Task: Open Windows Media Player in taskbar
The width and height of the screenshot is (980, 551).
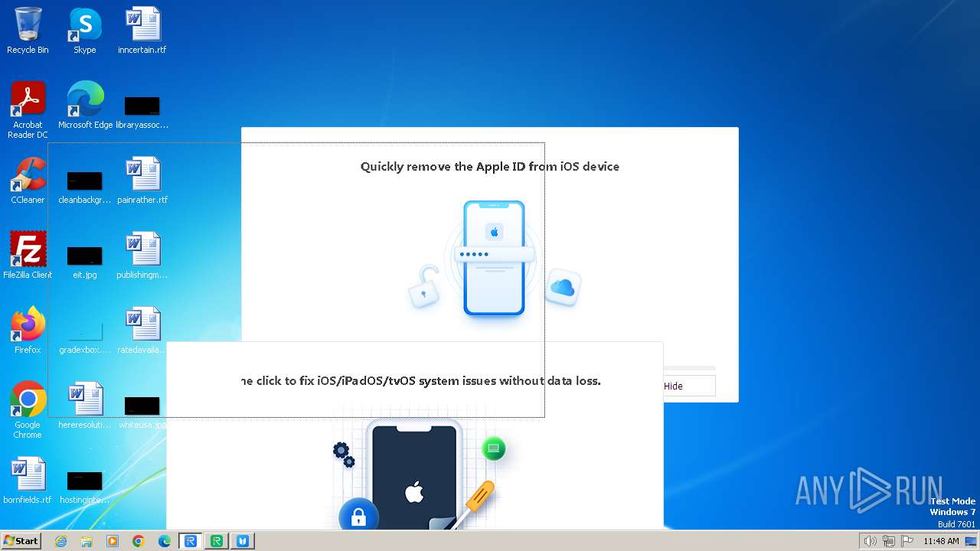Action: click(113, 541)
